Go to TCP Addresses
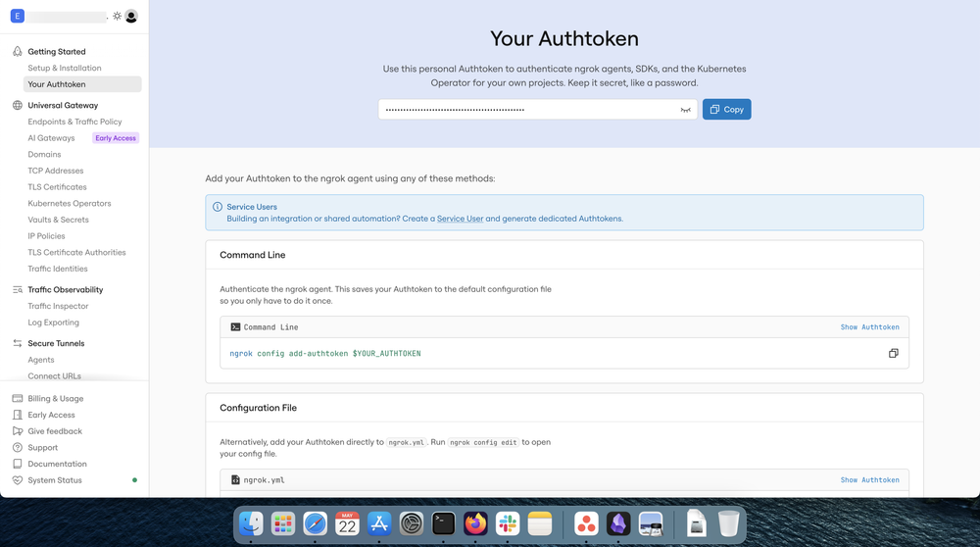This screenshot has height=547, width=980. click(x=56, y=171)
